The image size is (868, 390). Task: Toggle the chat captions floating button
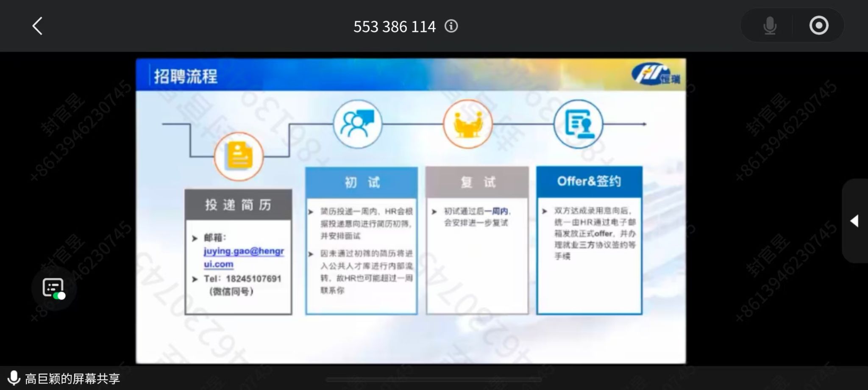pyautogui.click(x=53, y=289)
